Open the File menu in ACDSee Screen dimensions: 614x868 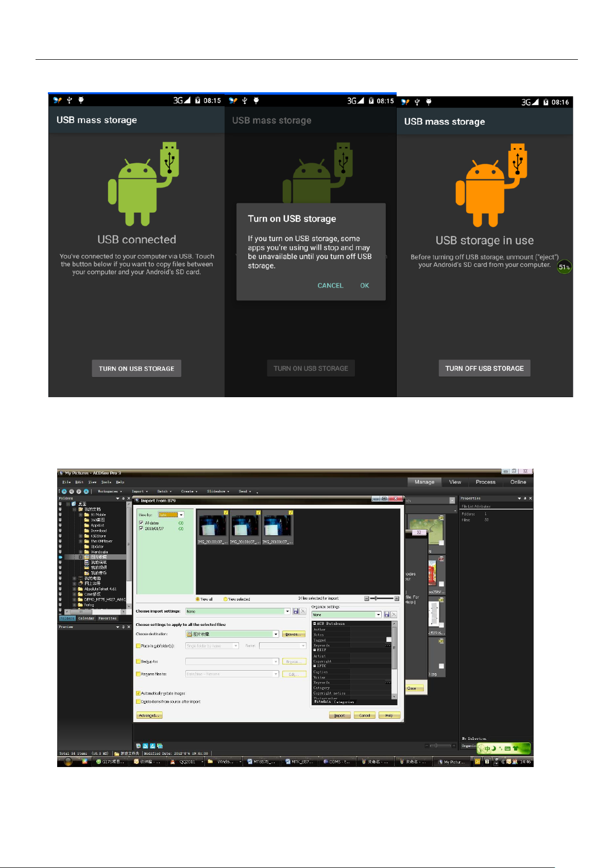tap(66, 482)
